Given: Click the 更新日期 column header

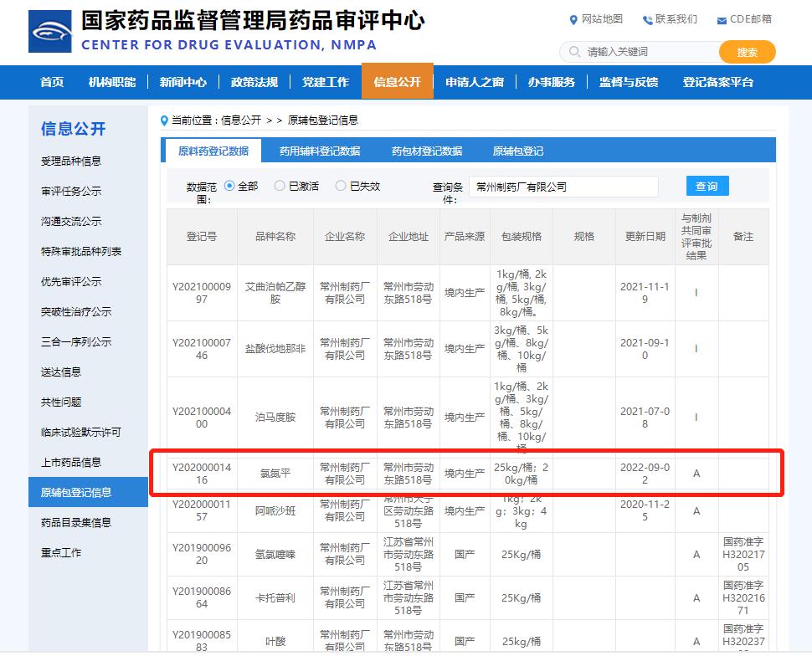Looking at the screenshot, I should (x=645, y=237).
